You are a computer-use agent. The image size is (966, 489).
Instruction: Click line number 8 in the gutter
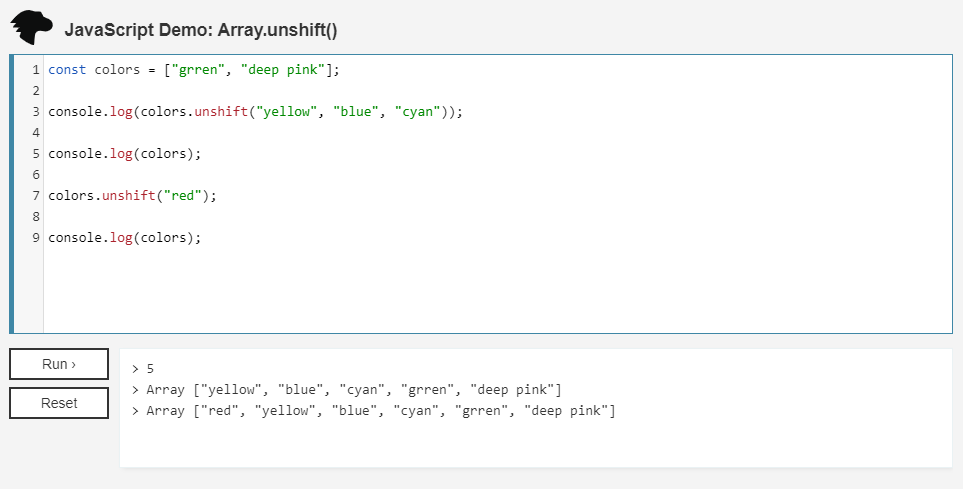pos(35,217)
